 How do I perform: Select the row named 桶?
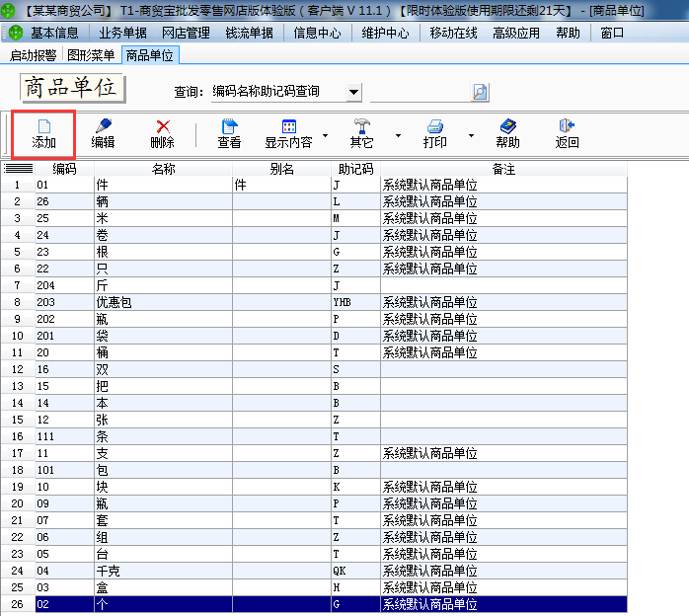pyautogui.click(x=314, y=352)
